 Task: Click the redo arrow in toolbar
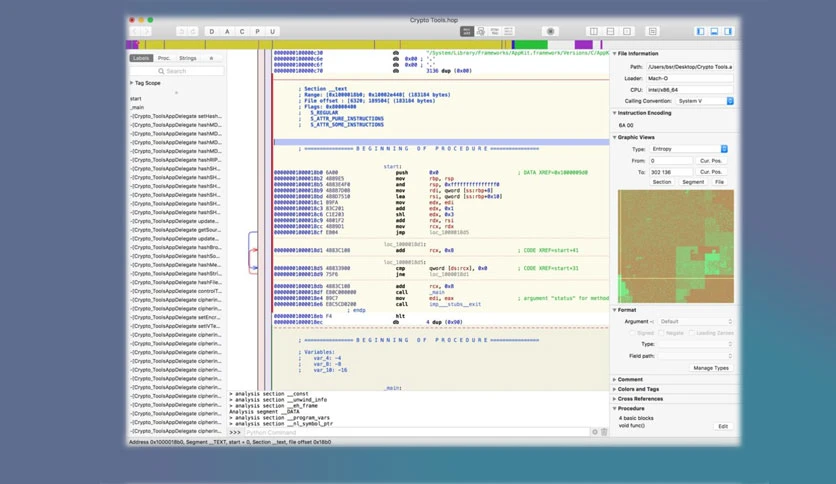[193, 32]
